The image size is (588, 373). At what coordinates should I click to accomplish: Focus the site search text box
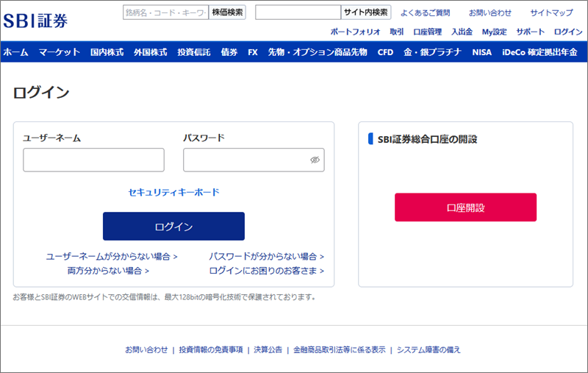(x=298, y=13)
